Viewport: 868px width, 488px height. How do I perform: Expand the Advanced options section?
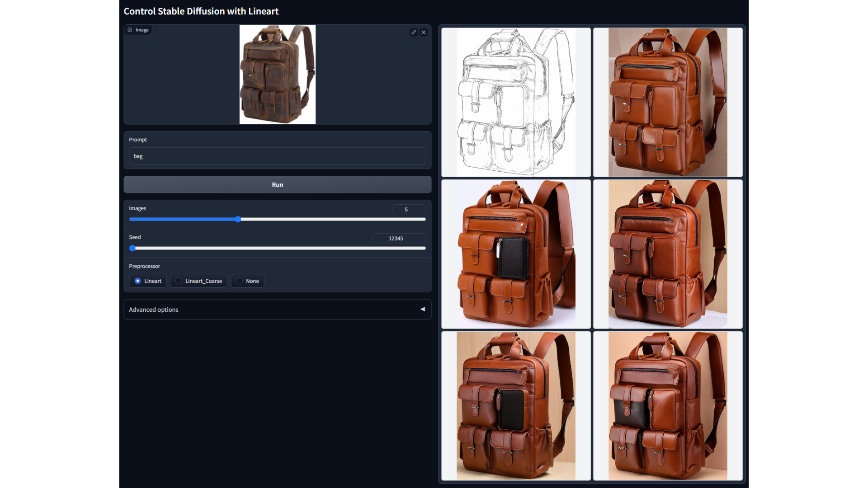point(277,310)
